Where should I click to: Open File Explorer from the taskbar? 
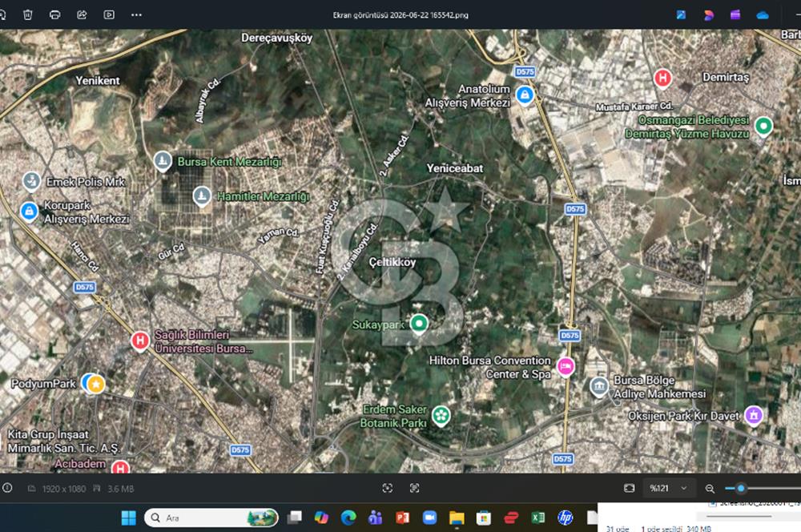coord(457,518)
